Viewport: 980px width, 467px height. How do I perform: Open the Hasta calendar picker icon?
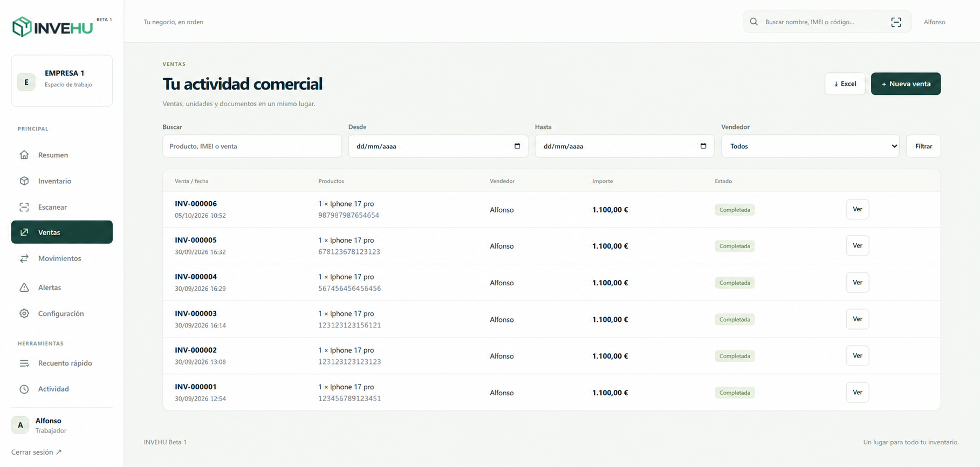[703, 146]
